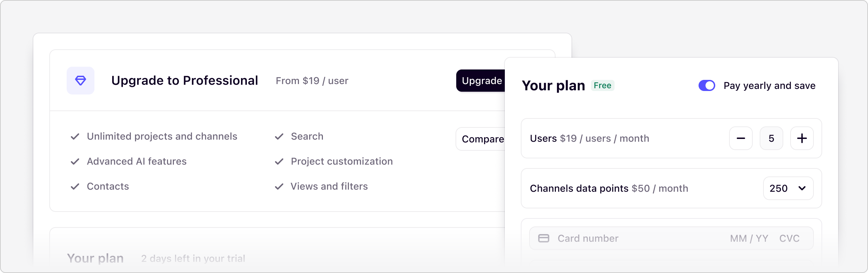Image resolution: width=868 pixels, height=273 pixels.
Task: Decrease user count with minus button
Action: (741, 138)
